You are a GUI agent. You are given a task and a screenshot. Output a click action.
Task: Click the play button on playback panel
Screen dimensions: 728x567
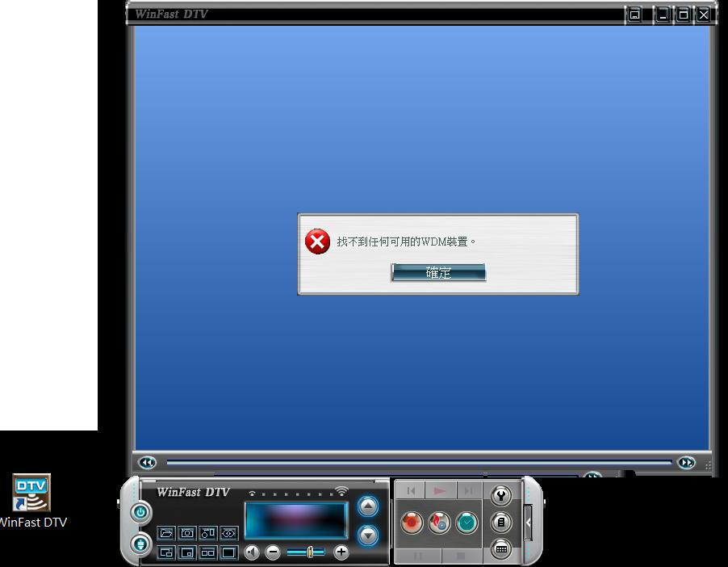pyautogui.click(x=441, y=491)
